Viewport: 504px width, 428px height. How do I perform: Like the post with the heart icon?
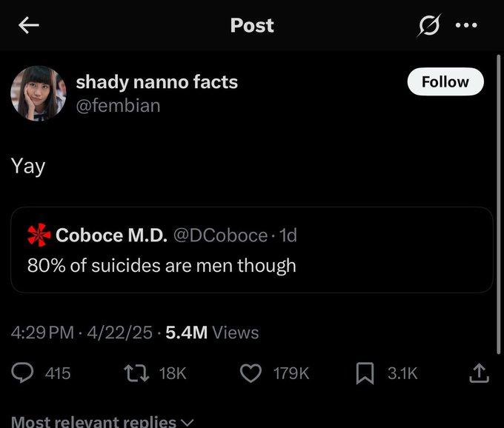click(x=252, y=372)
